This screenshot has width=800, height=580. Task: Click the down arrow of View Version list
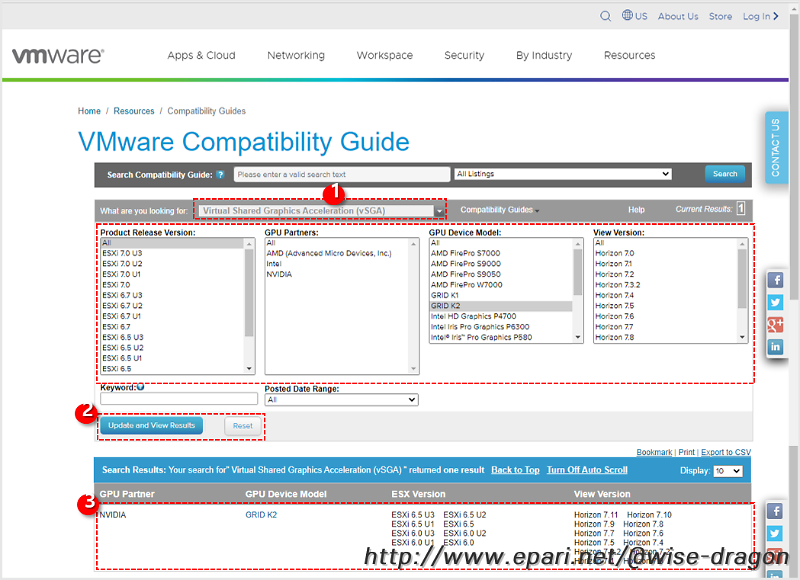(x=742, y=337)
